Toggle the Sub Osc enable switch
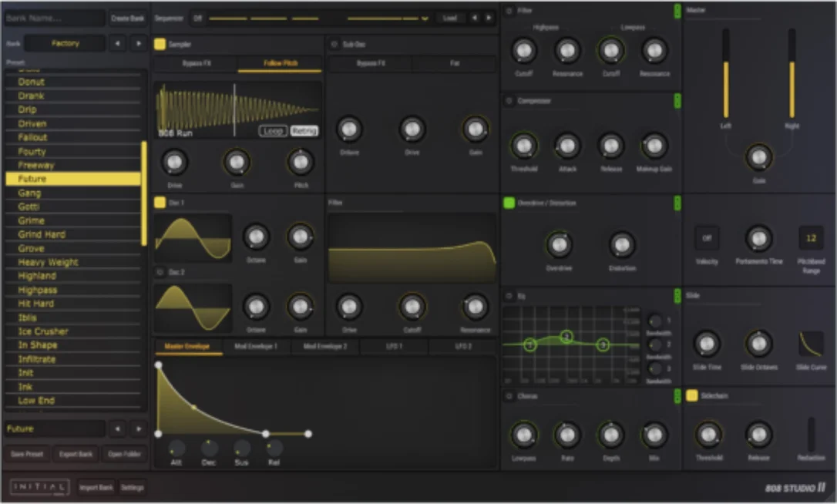Viewport: 837px width, 504px height. (x=334, y=45)
